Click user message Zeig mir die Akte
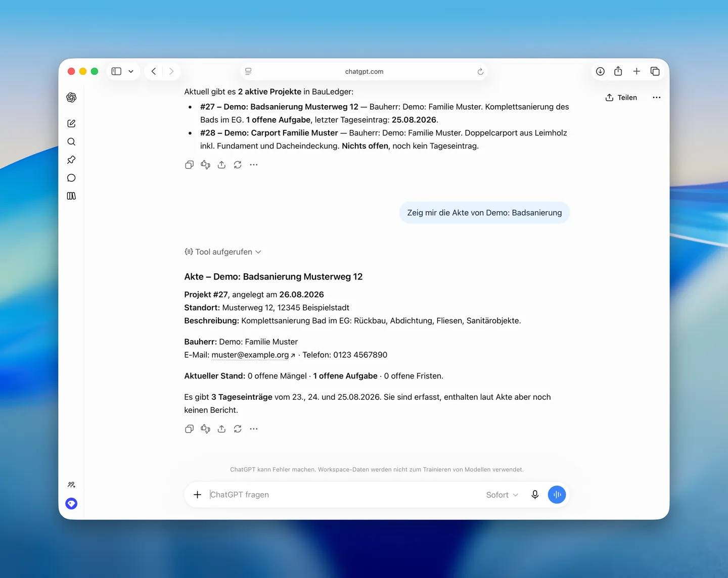728x578 pixels. tap(484, 213)
